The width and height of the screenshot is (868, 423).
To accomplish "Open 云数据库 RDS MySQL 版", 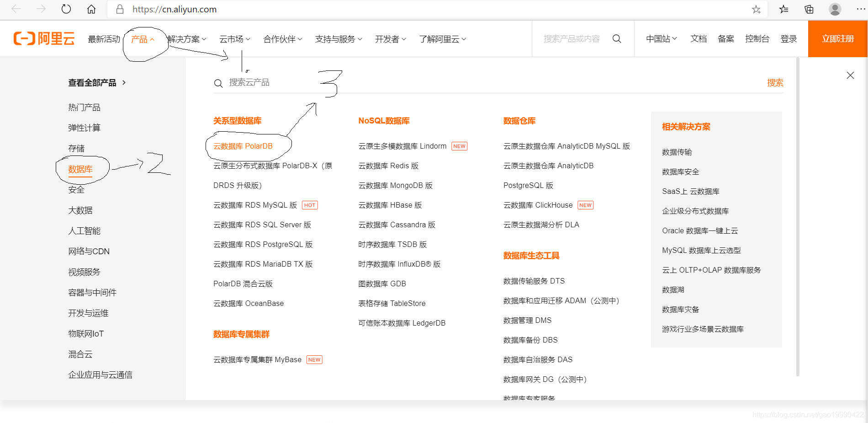I will click(x=255, y=205).
